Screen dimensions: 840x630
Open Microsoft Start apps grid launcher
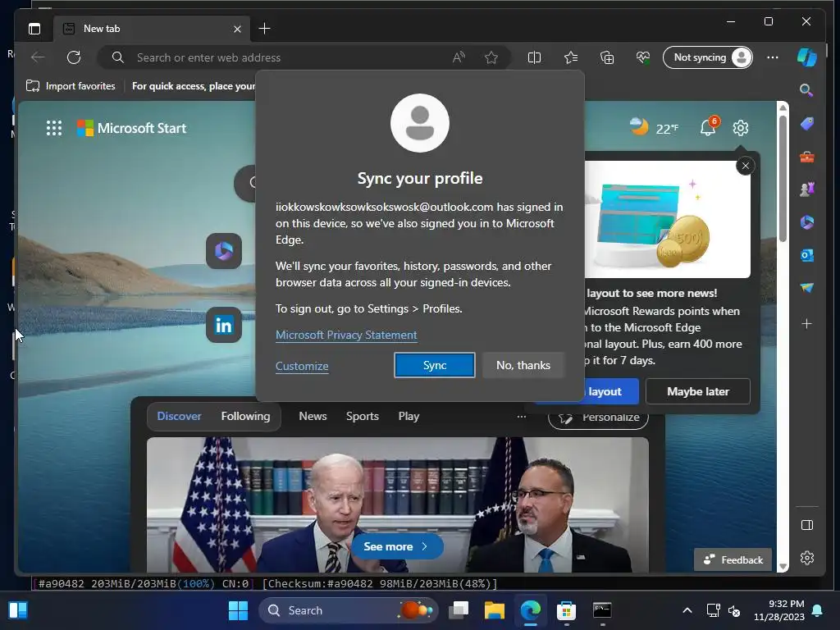[x=54, y=128]
